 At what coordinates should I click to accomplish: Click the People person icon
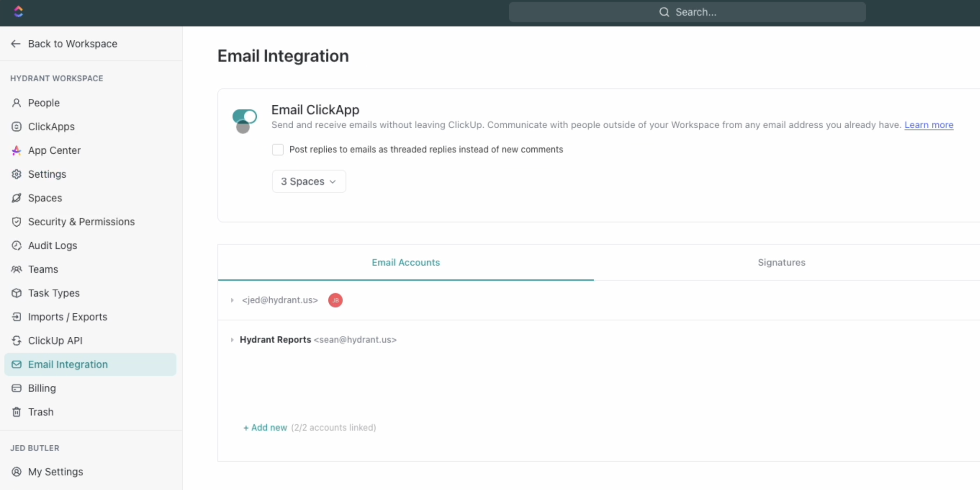click(16, 103)
